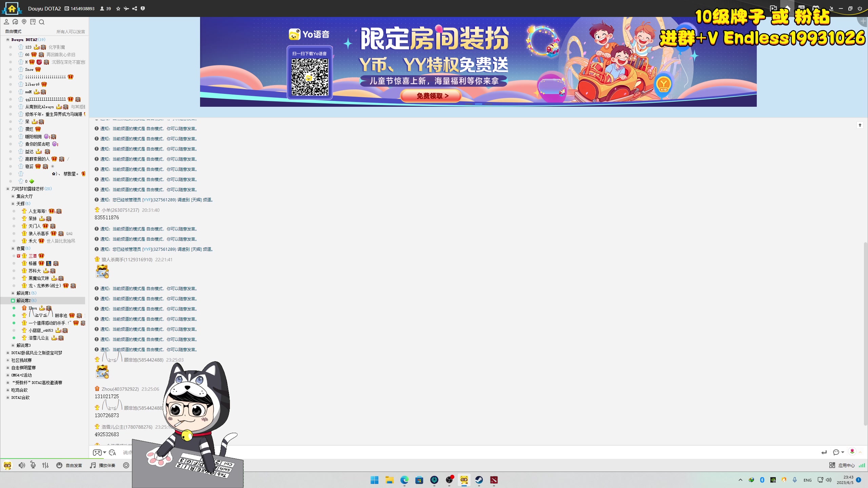Viewport: 868px width, 488px height.
Task: Collapse the Douyu DOTA2 root channel
Action: coord(8,40)
